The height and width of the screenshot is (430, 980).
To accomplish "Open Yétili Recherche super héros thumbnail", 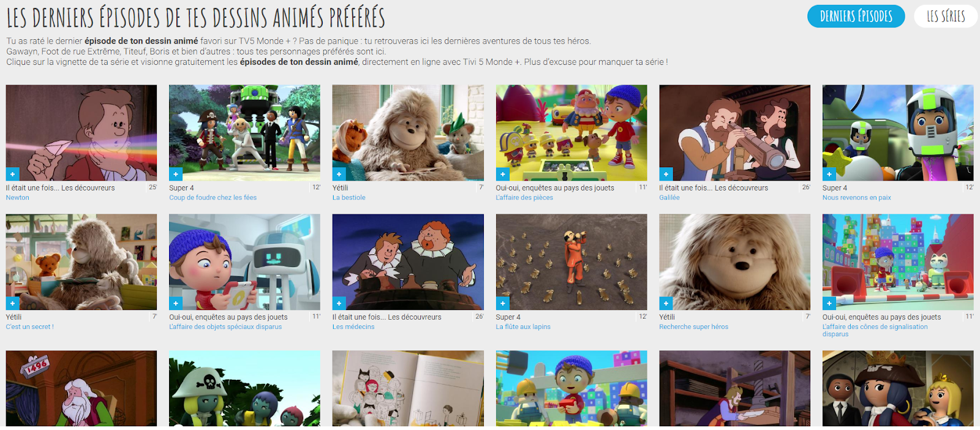I will (735, 262).
